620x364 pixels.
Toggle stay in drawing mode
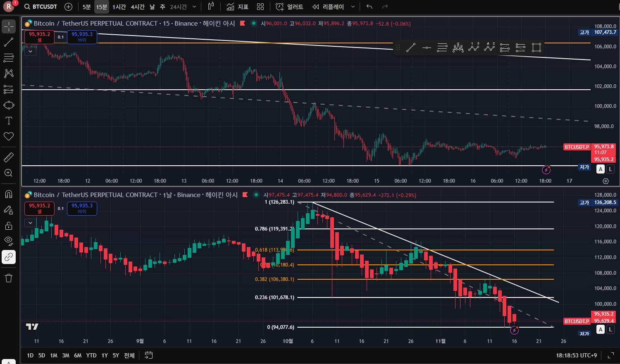coord(9,210)
